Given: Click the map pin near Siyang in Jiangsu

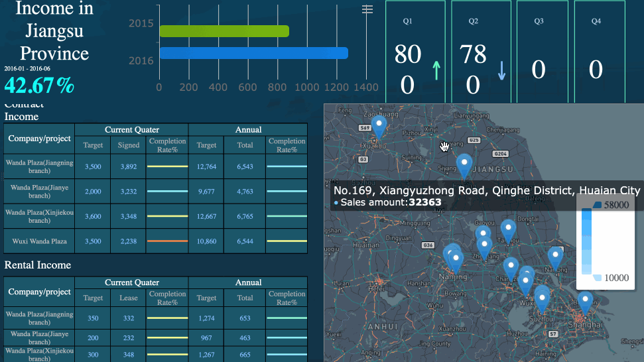Looking at the screenshot, I should point(464,166).
